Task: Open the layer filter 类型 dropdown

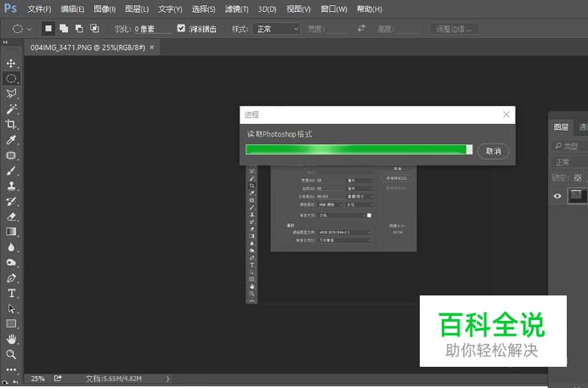Action: [570, 146]
